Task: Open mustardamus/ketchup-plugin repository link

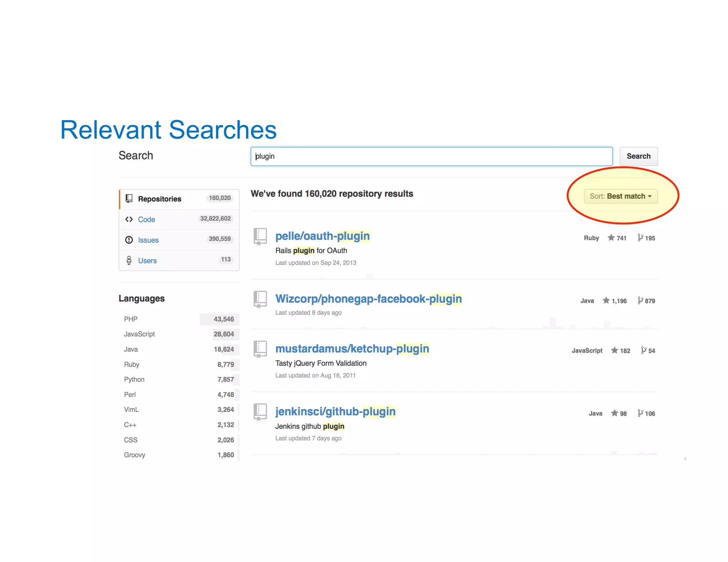Action: 352,349
